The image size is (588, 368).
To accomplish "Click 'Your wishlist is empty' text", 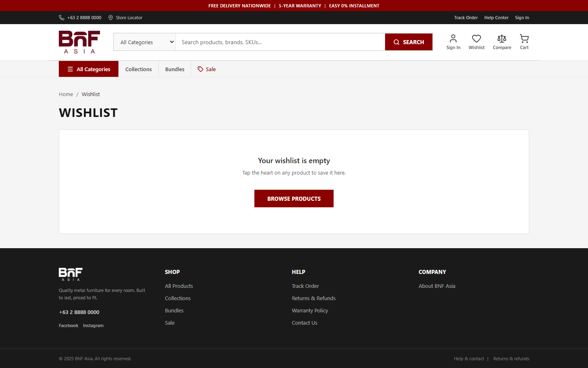I will pos(294,161).
